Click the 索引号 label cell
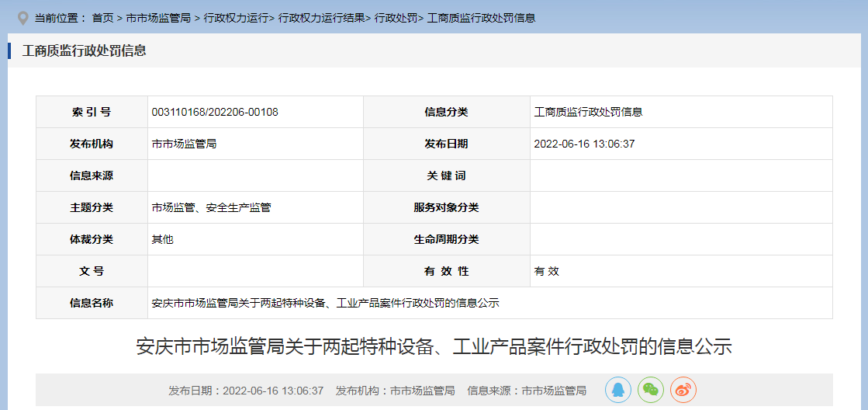Image resolution: width=868 pixels, height=410 pixels. 92,112
